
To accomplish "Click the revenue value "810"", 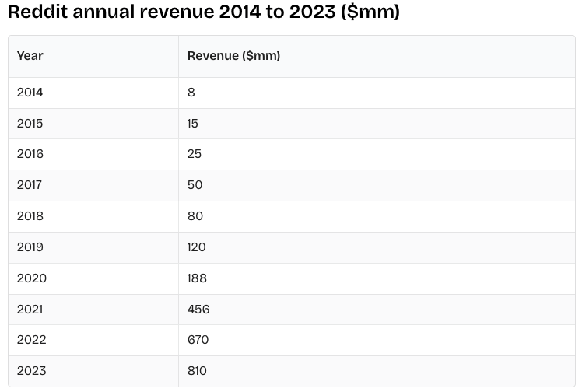I will 197,371.
